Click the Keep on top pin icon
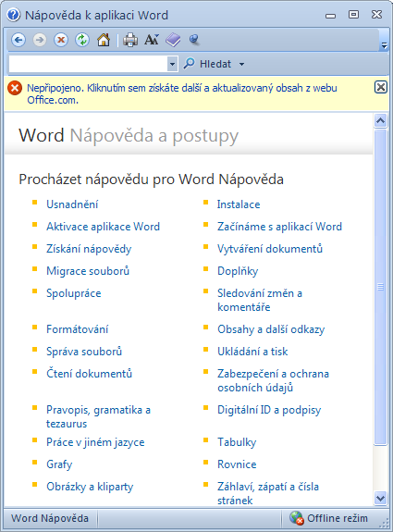The image size is (393, 532). 194,40
